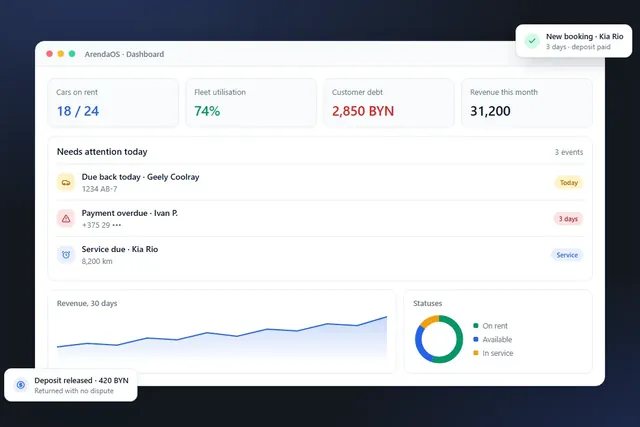This screenshot has height=427, width=640.
Task: Click the '74%' utilisation value
Action: pos(207,111)
